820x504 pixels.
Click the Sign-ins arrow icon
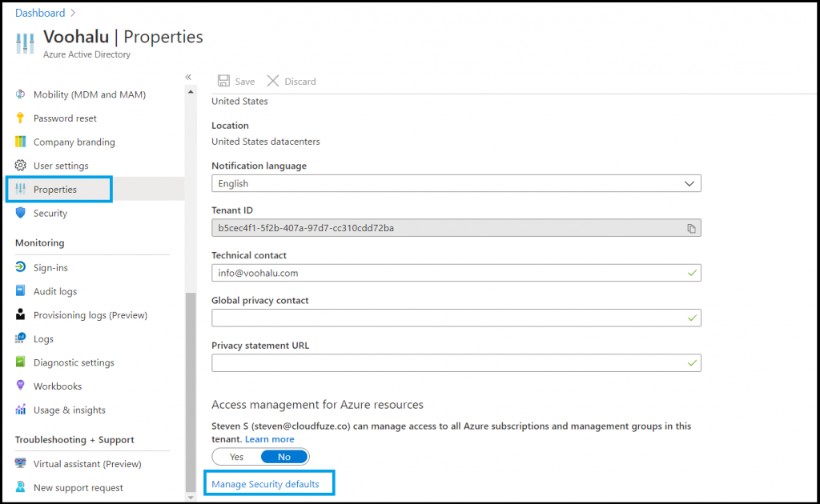[x=20, y=267]
